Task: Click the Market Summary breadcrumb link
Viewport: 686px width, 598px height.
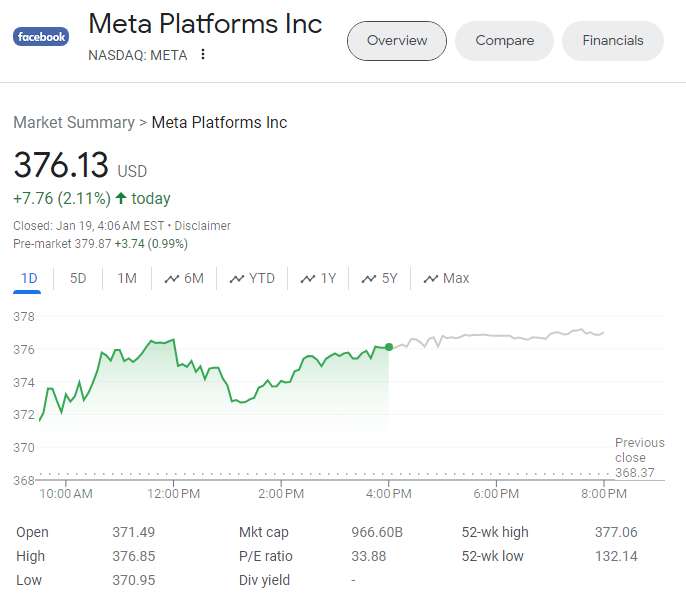Action: pos(74,122)
